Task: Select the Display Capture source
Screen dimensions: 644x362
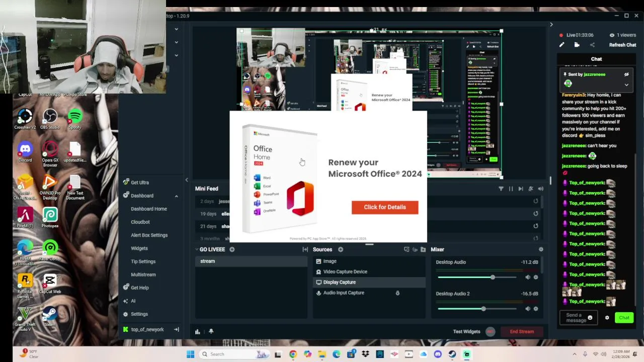Action: tap(369, 282)
